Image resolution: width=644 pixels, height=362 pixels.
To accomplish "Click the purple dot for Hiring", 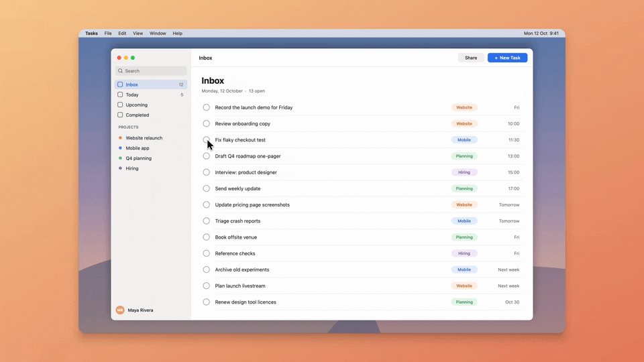I will (x=120, y=168).
